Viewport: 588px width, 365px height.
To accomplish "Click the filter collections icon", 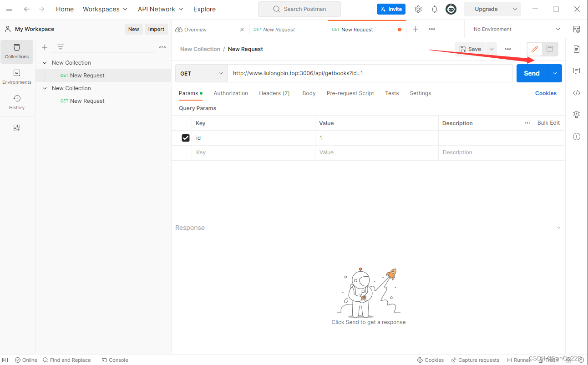I will pos(61,47).
